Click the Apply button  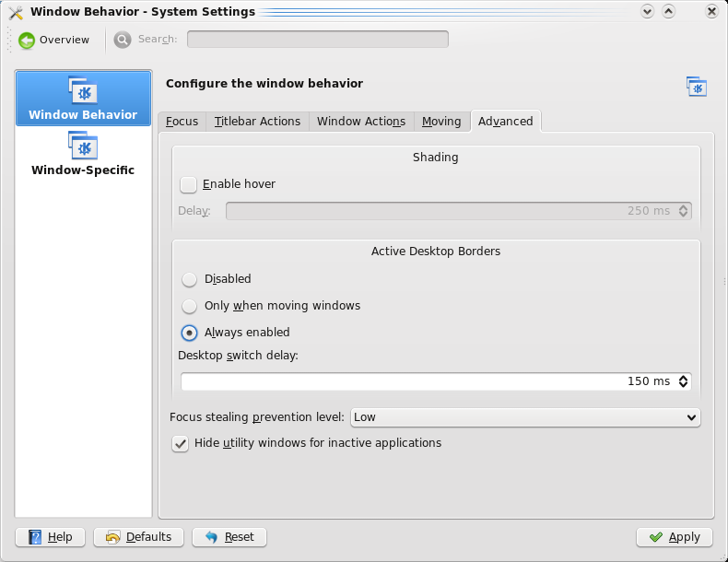674,537
